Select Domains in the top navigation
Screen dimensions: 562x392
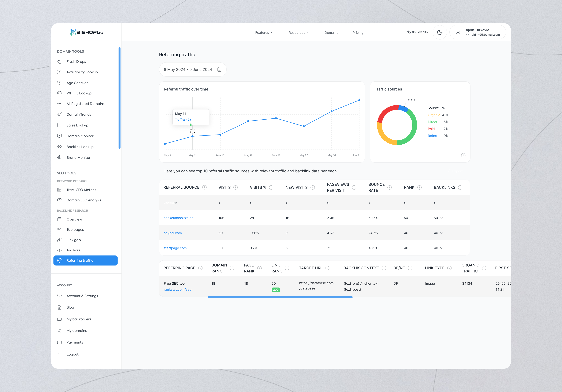click(331, 32)
